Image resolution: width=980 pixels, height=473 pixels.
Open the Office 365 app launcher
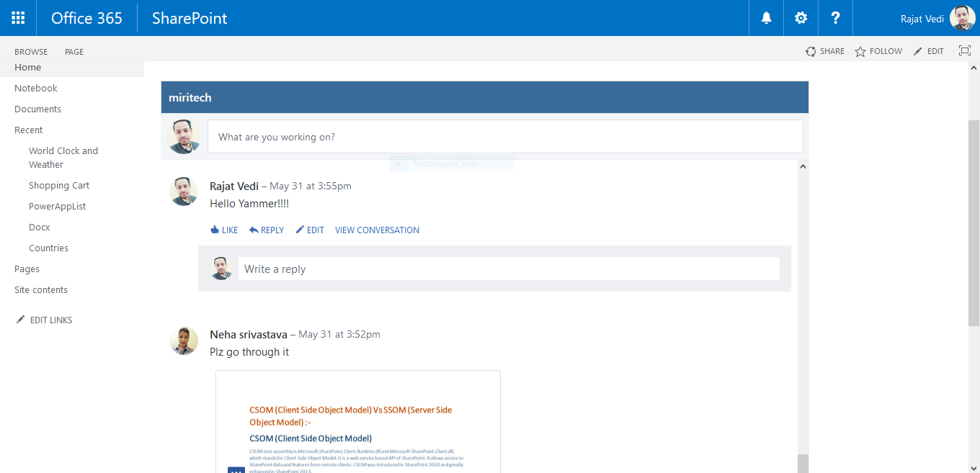(17, 17)
